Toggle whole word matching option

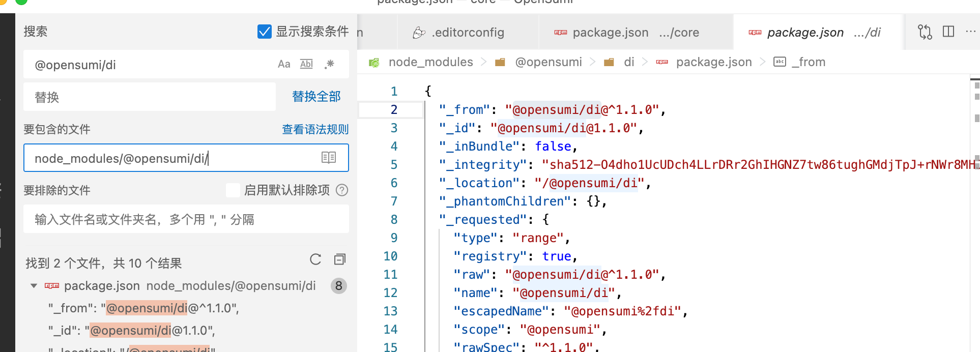[306, 64]
